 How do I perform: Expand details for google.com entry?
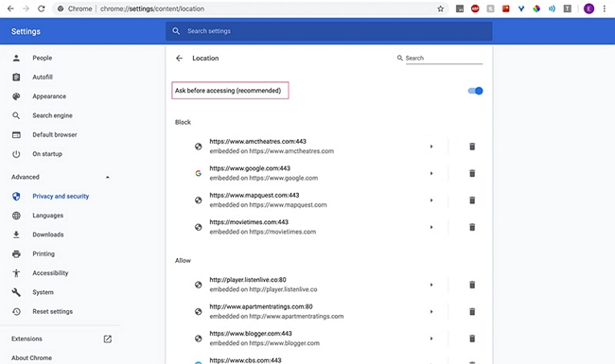point(431,173)
